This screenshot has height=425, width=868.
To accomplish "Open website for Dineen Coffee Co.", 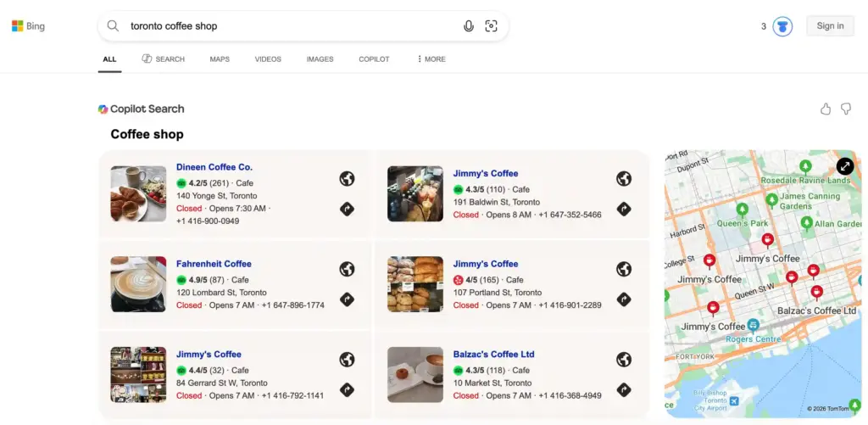I will click(x=347, y=178).
